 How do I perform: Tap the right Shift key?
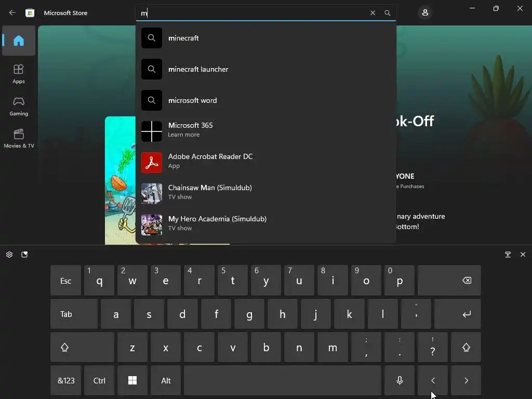(x=466, y=347)
